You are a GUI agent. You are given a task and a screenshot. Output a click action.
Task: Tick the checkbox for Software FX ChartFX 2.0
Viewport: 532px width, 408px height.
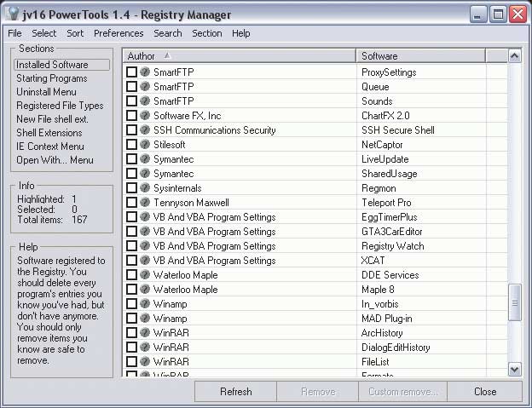[131, 115]
